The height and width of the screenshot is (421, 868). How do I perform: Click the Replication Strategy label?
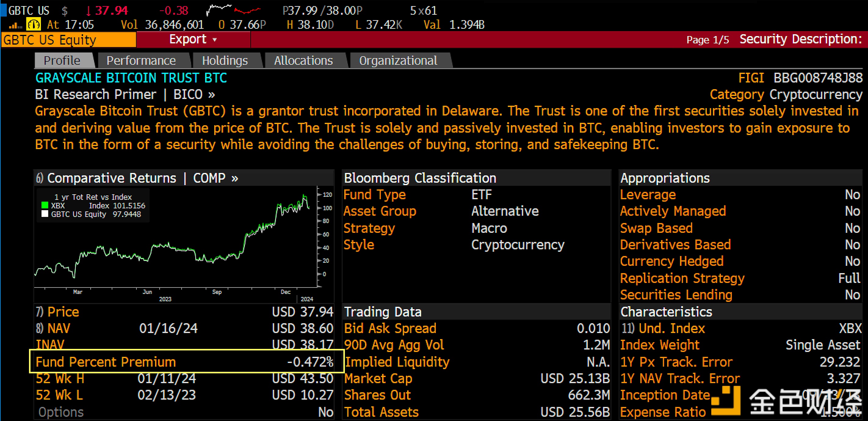tap(682, 278)
